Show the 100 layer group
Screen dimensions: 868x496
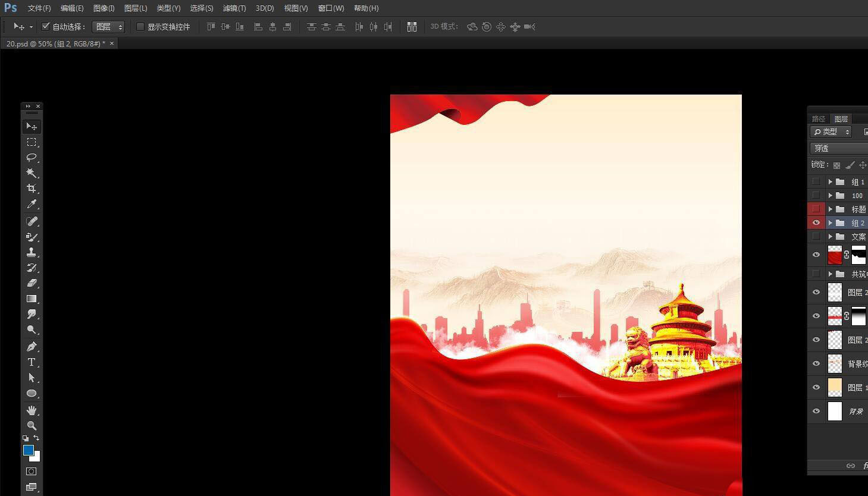pyautogui.click(x=816, y=195)
